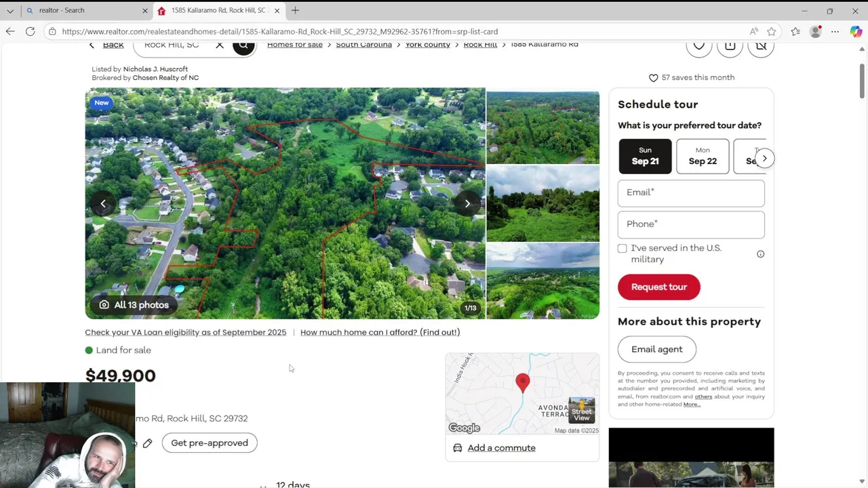Click the Email agent button
868x488 pixels.
point(656,349)
